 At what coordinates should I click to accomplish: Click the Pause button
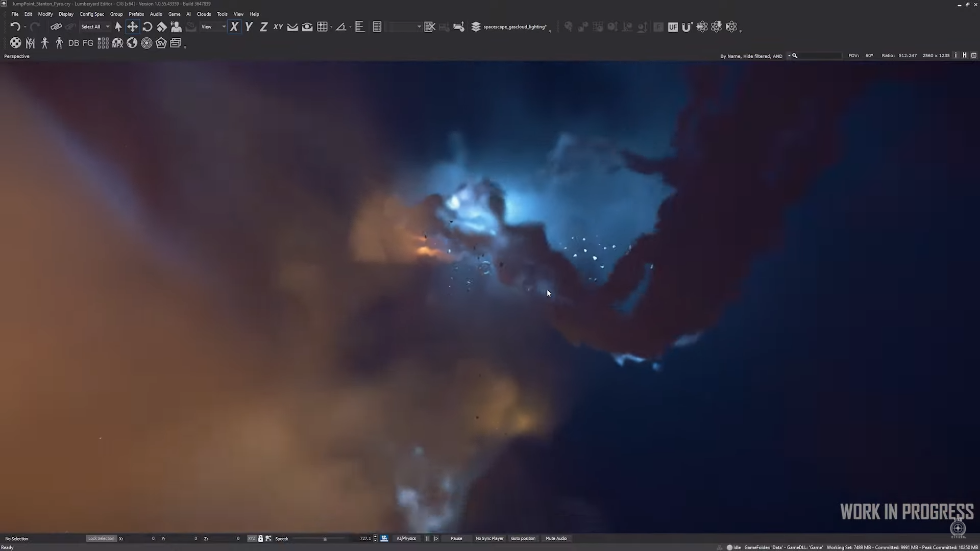coord(456,538)
